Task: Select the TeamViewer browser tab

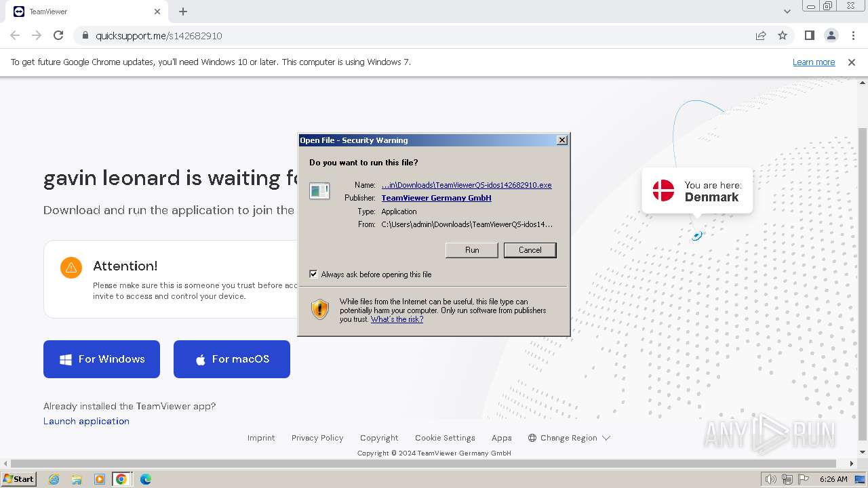Action: point(87,12)
